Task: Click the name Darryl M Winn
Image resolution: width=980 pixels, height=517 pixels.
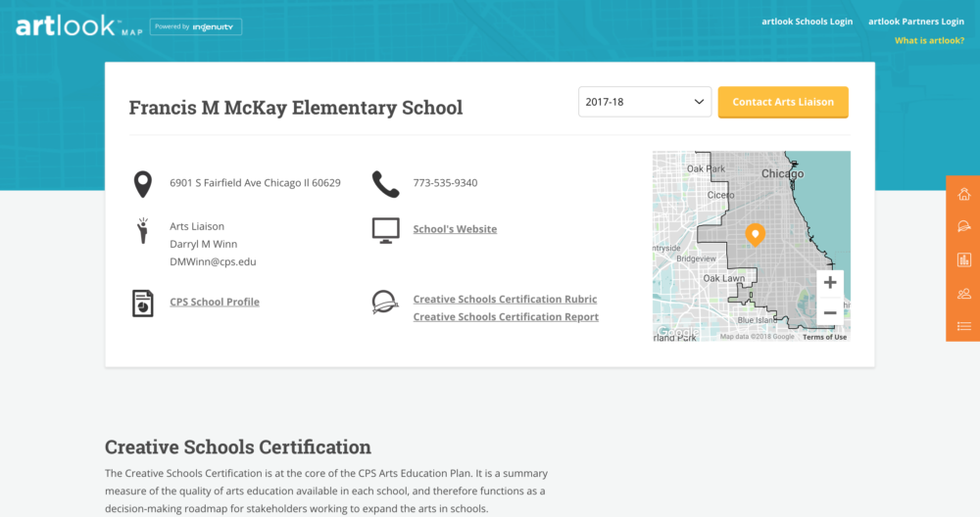Action: [x=204, y=244]
